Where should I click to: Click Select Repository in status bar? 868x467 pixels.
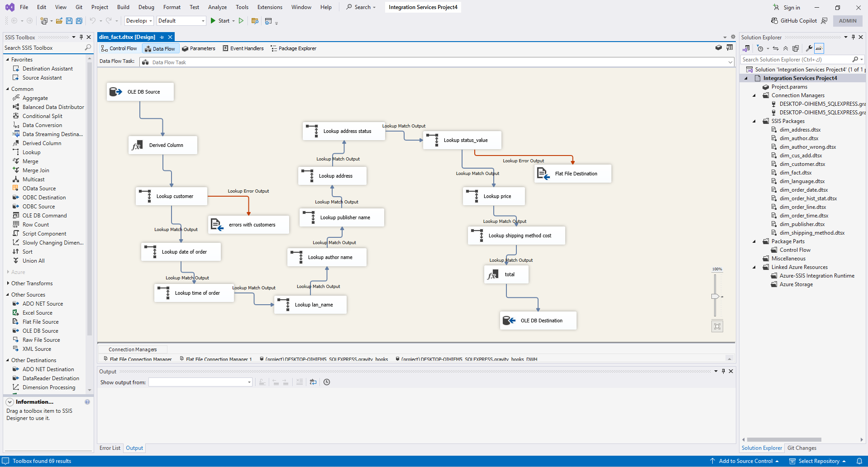click(x=818, y=461)
